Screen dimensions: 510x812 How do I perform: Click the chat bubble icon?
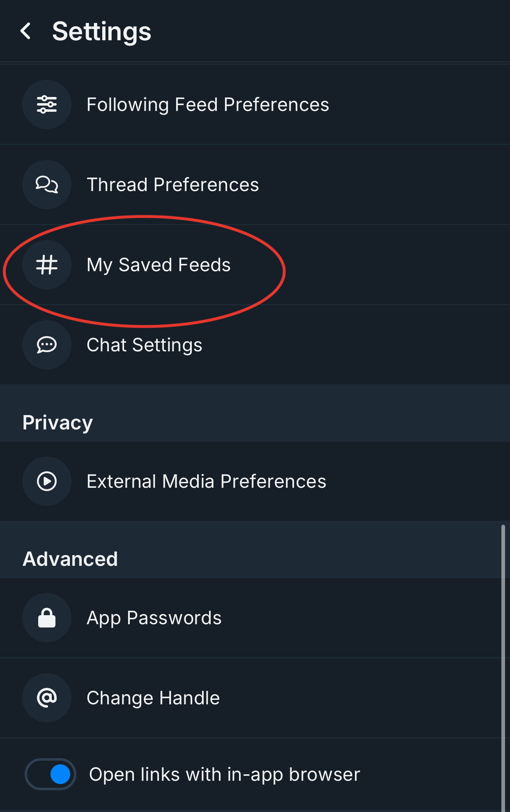(x=47, y=345)
